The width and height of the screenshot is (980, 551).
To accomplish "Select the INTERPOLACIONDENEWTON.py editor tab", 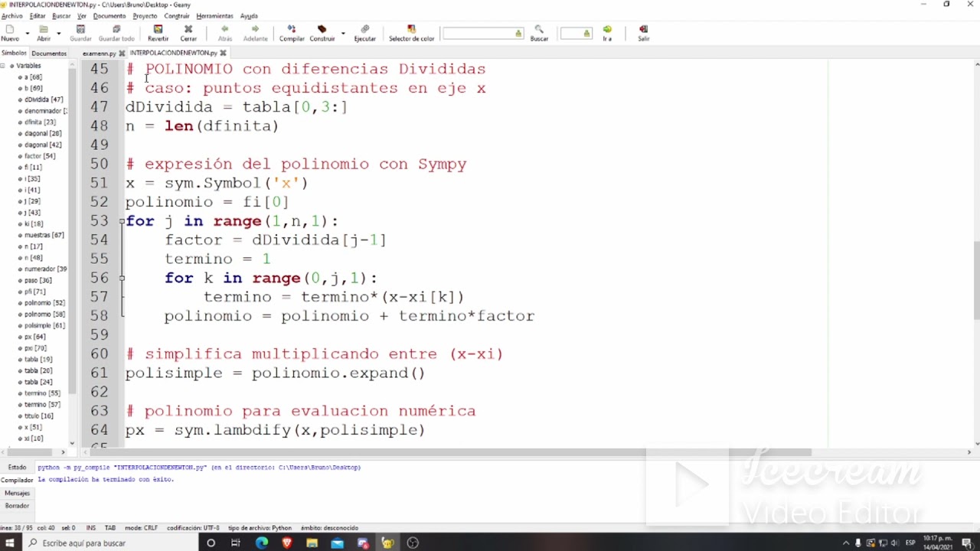I will [174, 53].
